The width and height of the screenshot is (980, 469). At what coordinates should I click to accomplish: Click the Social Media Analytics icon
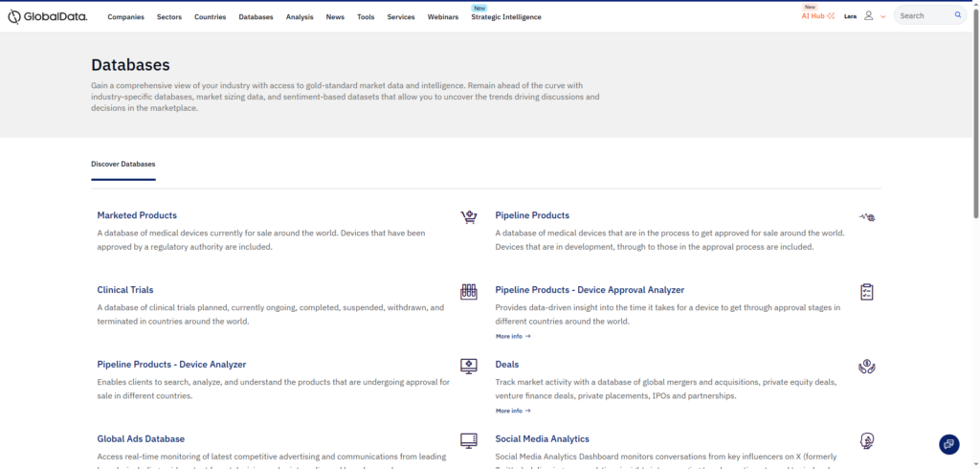(x=867, y=440)
